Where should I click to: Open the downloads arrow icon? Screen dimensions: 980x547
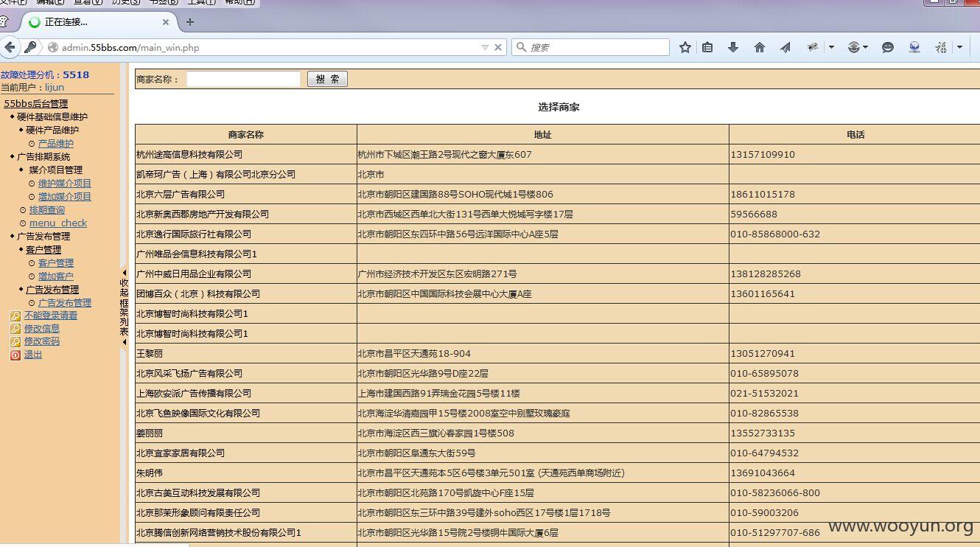(733, 47)
